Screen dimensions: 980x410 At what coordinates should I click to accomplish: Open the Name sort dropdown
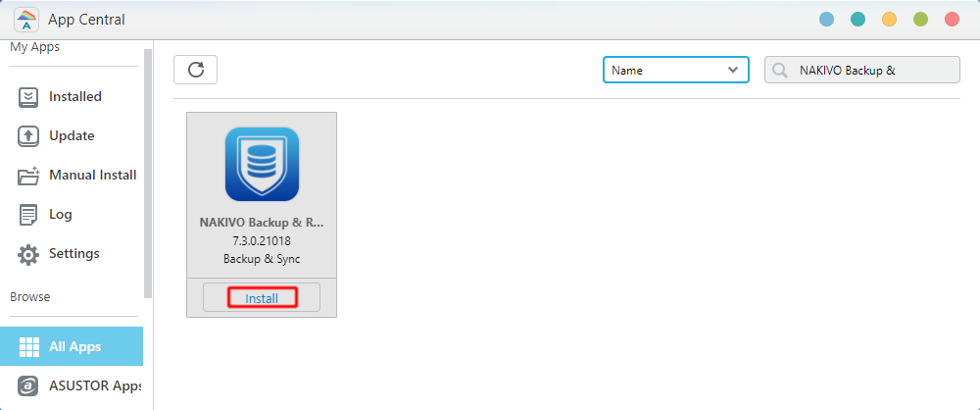coord(675,71)
